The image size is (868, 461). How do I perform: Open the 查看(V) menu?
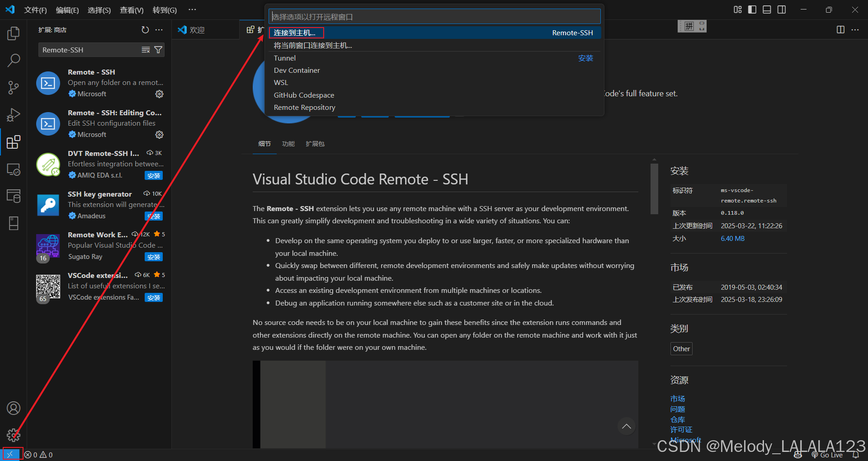[132, 10]
